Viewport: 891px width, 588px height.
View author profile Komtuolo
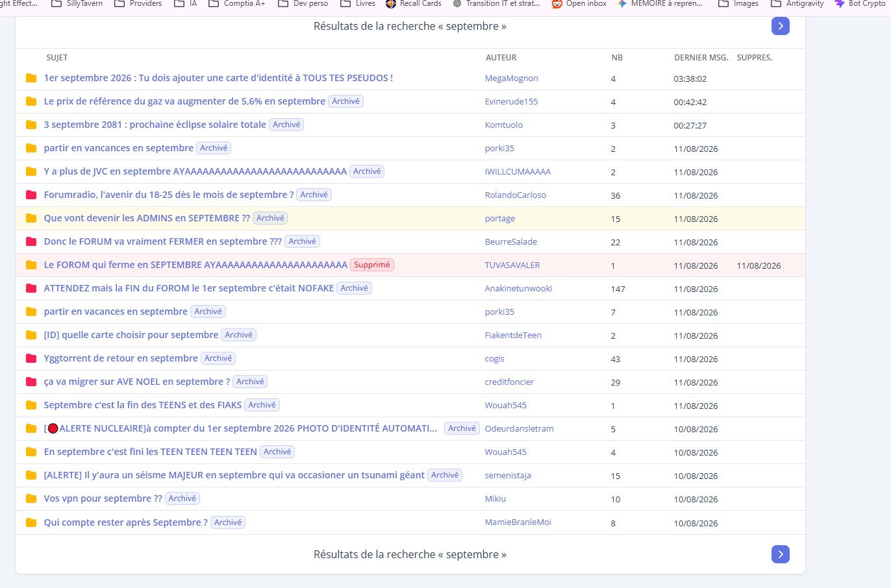tap(504, 125)
